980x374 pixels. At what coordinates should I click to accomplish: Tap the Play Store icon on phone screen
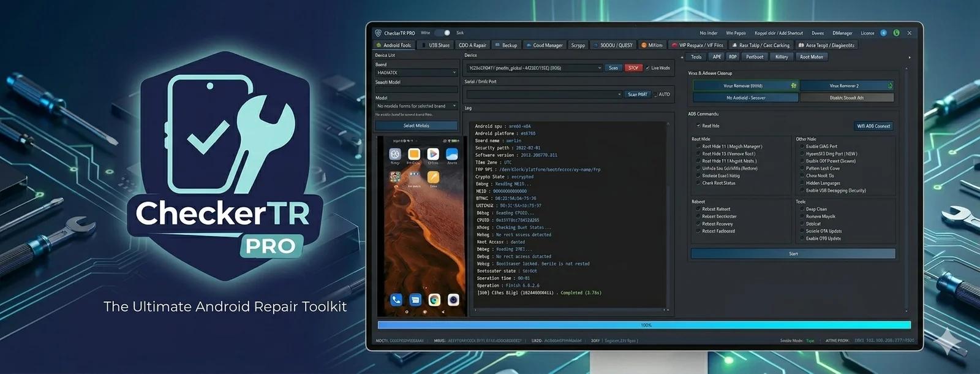433,154
